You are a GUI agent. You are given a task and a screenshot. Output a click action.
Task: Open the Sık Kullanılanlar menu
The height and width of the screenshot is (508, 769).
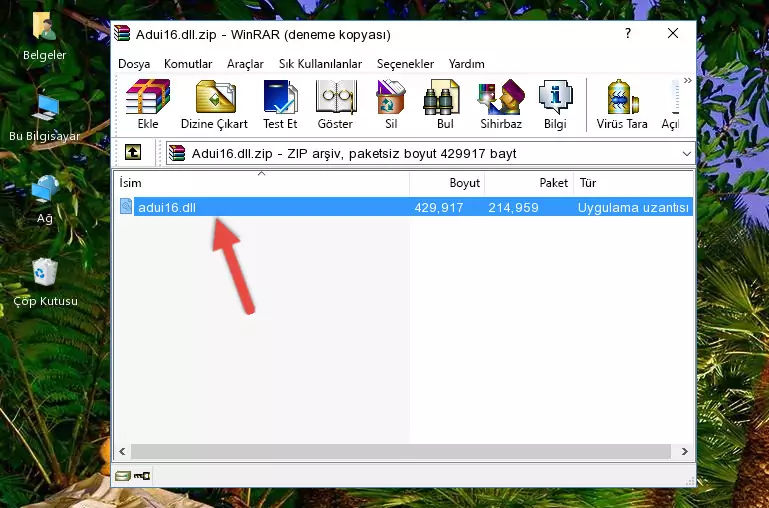click(x=320, y=64)
